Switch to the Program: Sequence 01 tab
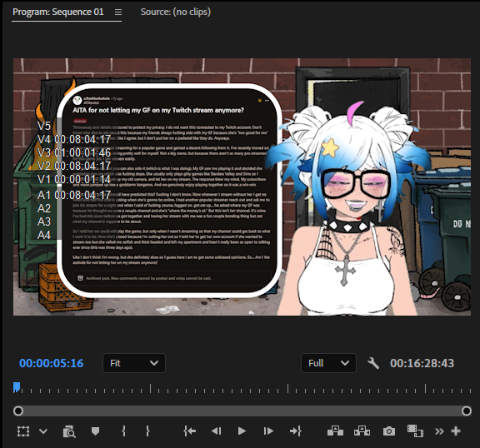 tap(58, 12)
